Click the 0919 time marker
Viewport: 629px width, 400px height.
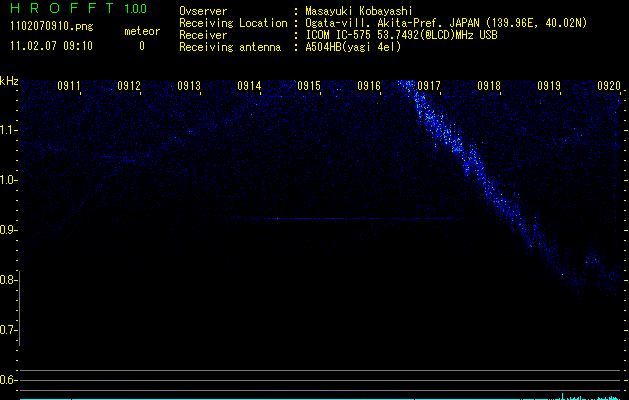(549, 86)
